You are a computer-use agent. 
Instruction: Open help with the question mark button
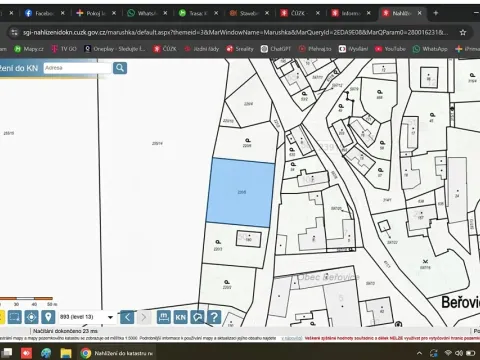pos(214,317)
